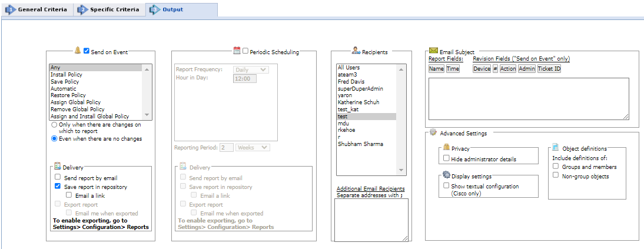
Task: Switch to the Specific Criteria tab
Action: [x=109, y=9]
